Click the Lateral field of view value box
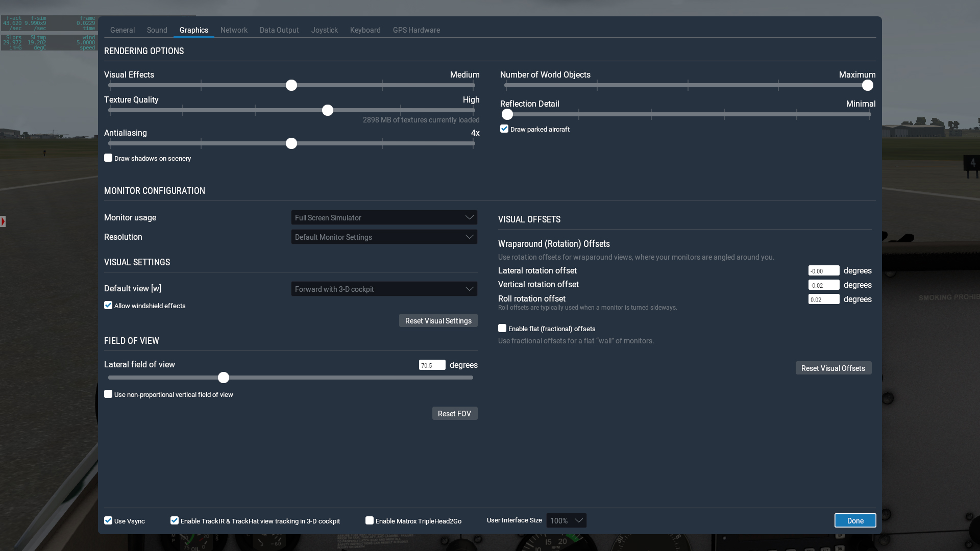The width and height of the screenshot is (980, 551). click(432, 365)
